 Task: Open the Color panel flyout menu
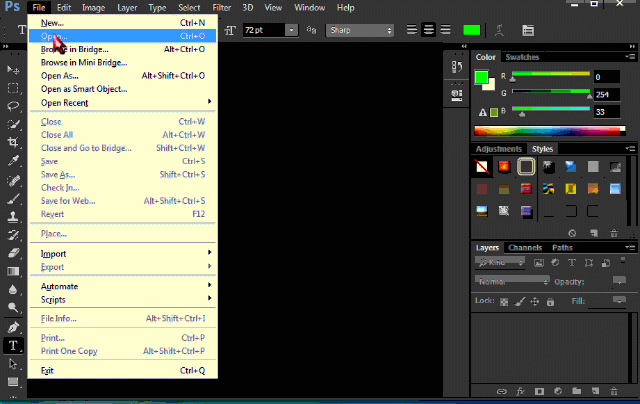coord(630,57)
